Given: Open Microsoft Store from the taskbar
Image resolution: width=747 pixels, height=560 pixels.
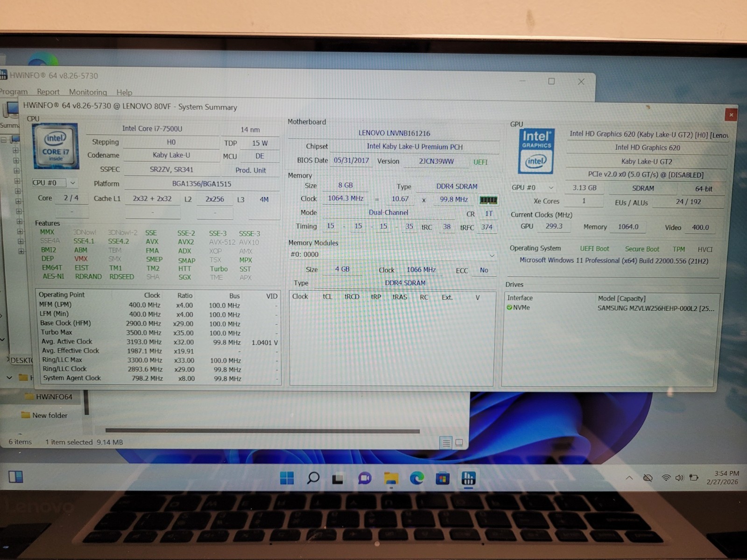Looking at the screenshot, I should (443, 478).
